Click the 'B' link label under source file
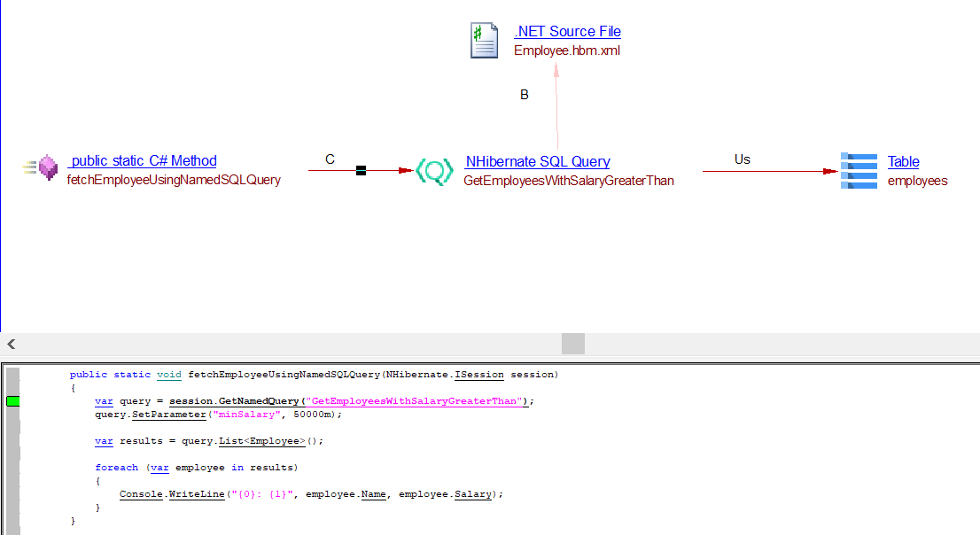The height and width of the screenshot is (535, 980). click(x=525, y=95)
